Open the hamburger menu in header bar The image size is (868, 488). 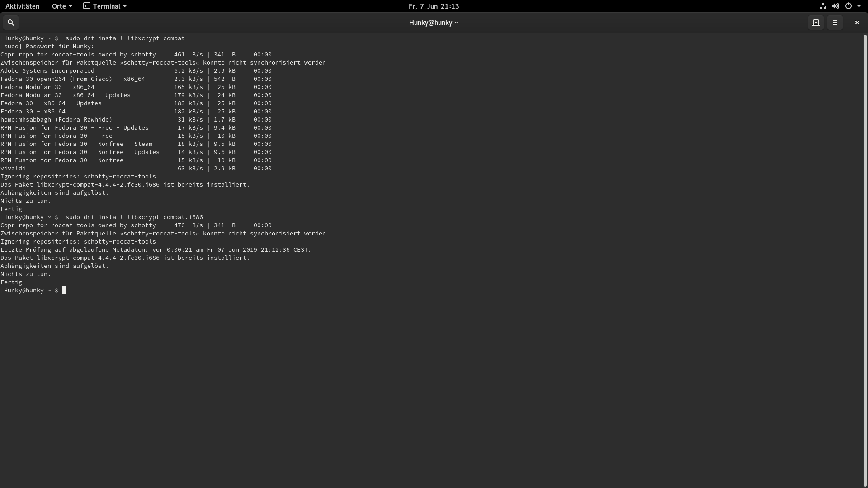pyautogui.click(x=835, y=23)
